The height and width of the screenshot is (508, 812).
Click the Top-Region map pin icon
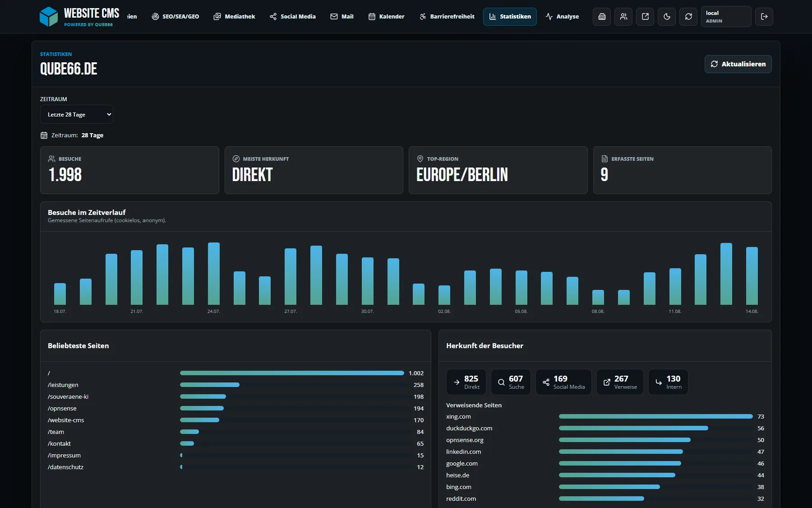click(x=420, y=159)
